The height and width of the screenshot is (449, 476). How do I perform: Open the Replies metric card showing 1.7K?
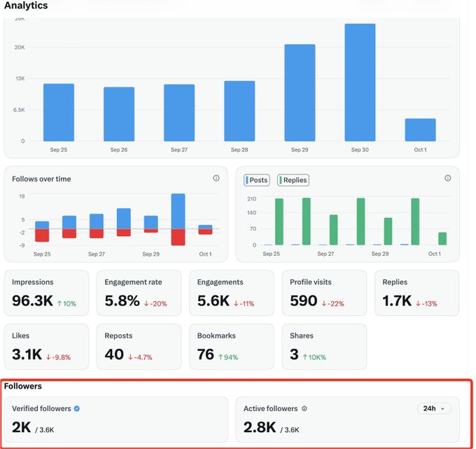(x=416, y=293)
